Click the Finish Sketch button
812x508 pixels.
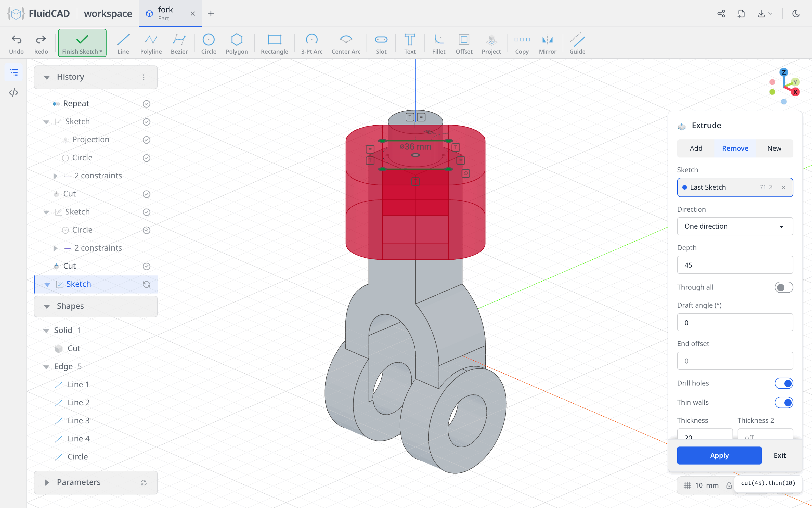pyautogui.click(x=82, y=43)
